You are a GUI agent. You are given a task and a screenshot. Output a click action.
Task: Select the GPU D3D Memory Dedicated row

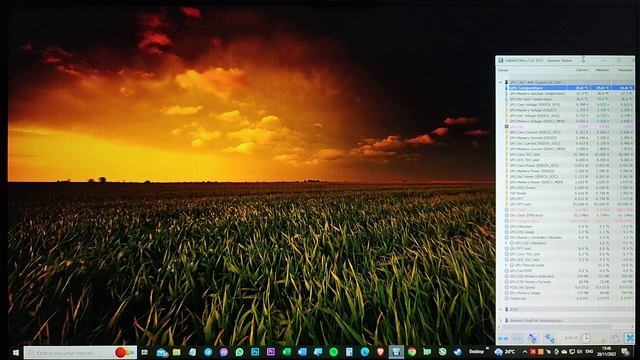[569, 276]
